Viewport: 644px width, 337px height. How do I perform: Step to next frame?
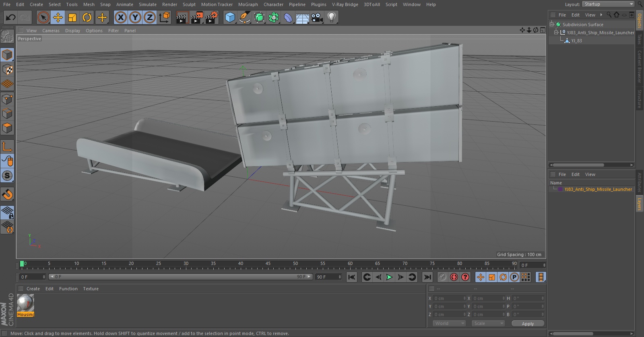point(400,277)
